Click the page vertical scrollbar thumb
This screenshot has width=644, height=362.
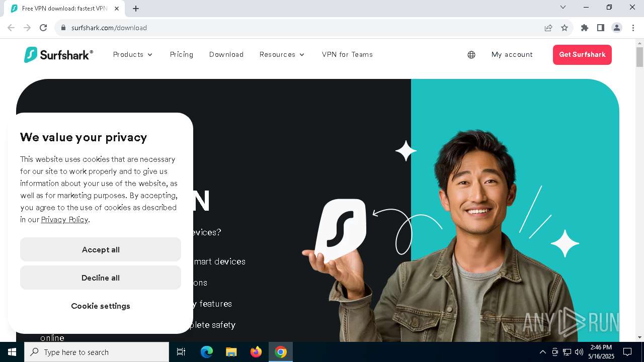(x=639, y=57)
